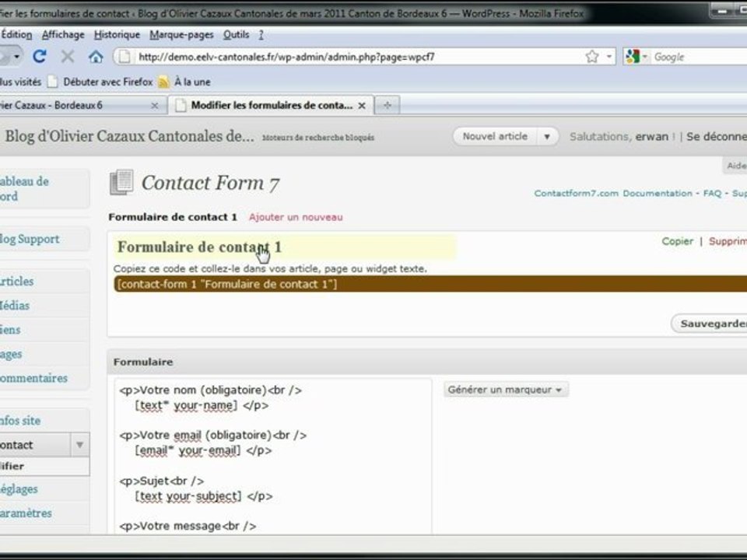Click the Formulaire de contact 1 title field
Viewport: 747px width, 560px height.
click(x=285, y=247)
